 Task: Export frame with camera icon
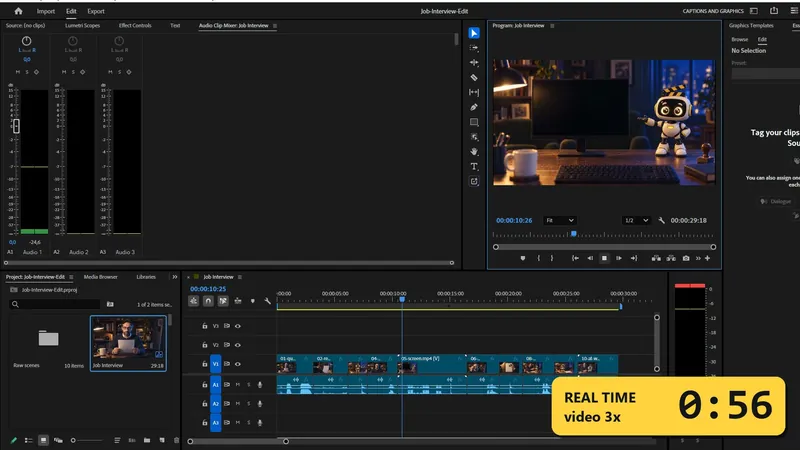[x=686, y=258]
